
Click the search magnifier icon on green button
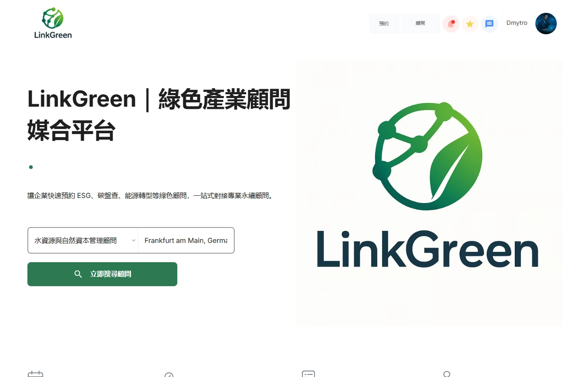(x=78, y=274)
